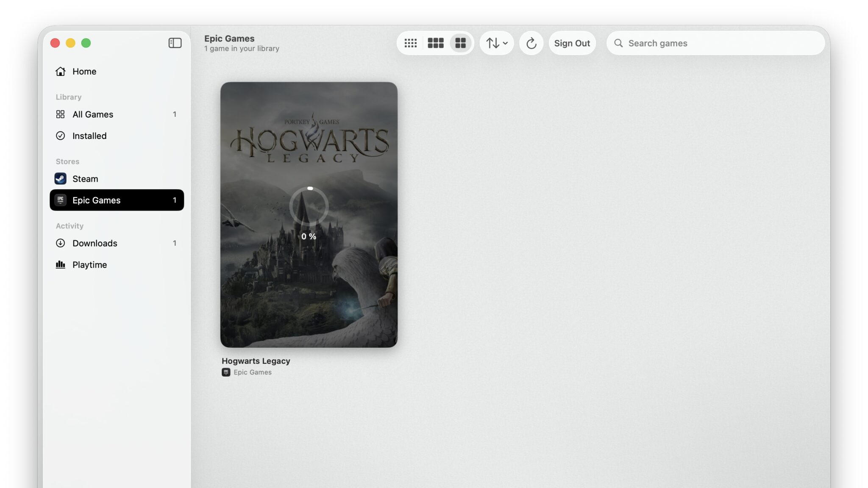Click the Epic Games store icon in sidebar

click(60, 200)
